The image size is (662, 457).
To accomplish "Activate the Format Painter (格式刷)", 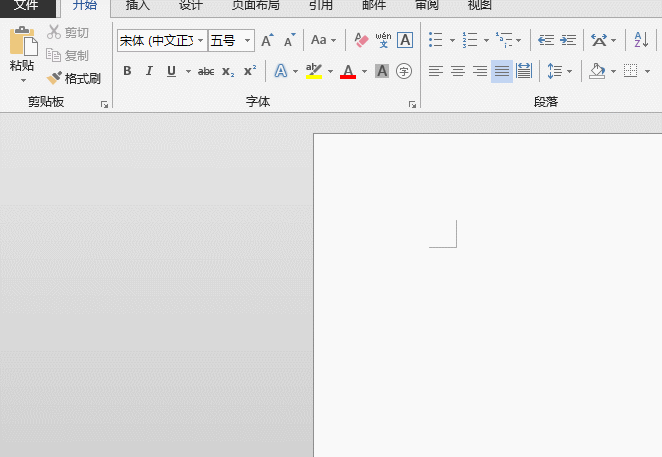I will [73, 78].
